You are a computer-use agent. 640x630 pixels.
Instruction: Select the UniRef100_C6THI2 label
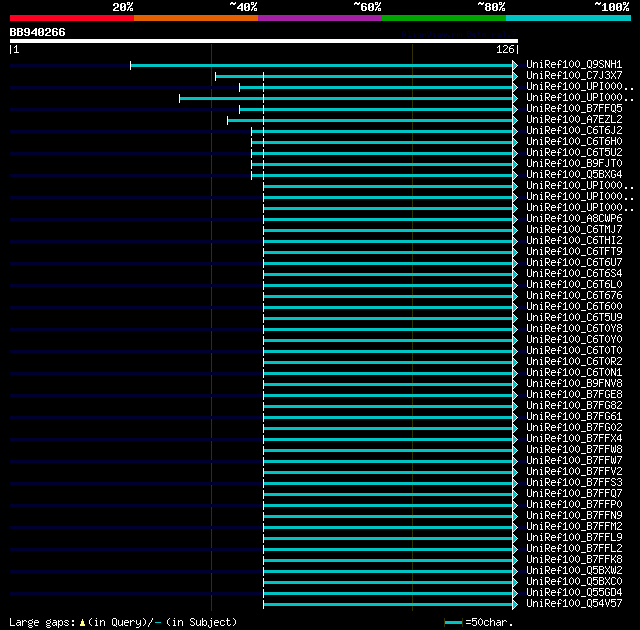pyautogui.click(x=574, y=241)
